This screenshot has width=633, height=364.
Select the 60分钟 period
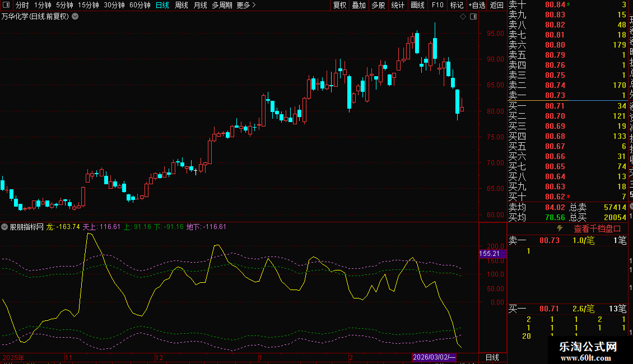(x=140, y=5)
